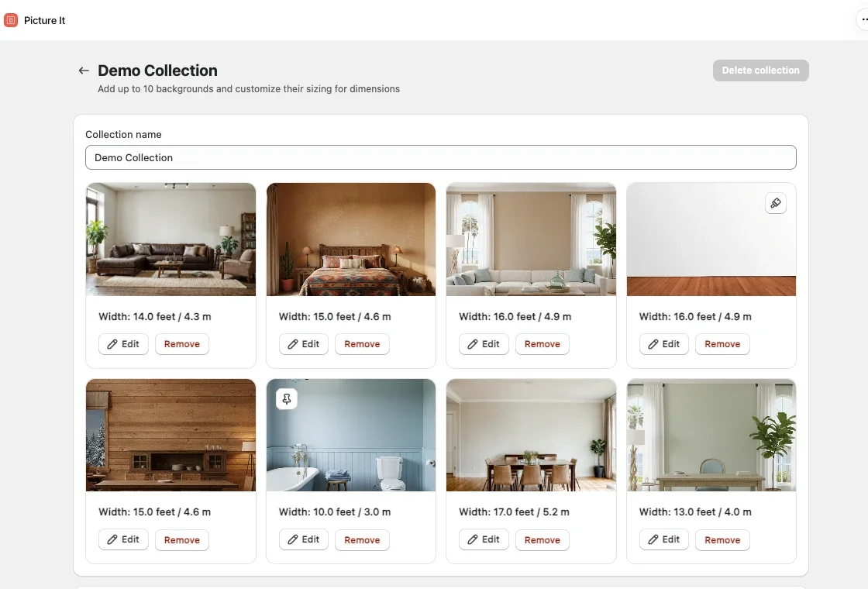The width and height of the screenshot is (868, 589).
Task: Click 'Width: 10.0 feet / 3.0 m' label
Action: pos(335,512)
